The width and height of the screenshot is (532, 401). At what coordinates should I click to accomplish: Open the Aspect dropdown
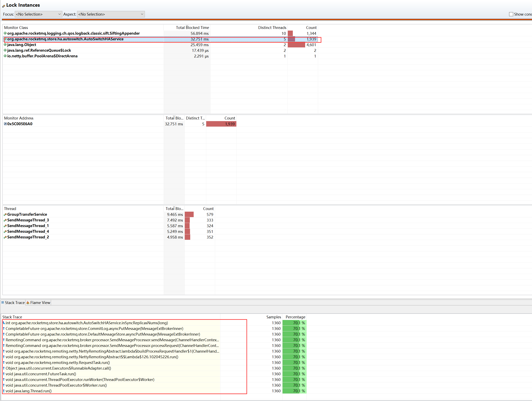[142, 14]
